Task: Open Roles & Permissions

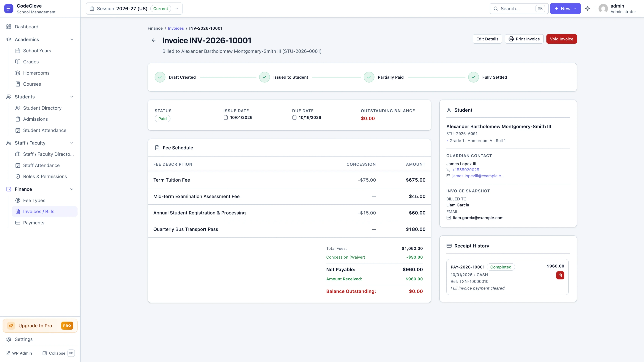Action: [45, 177]
